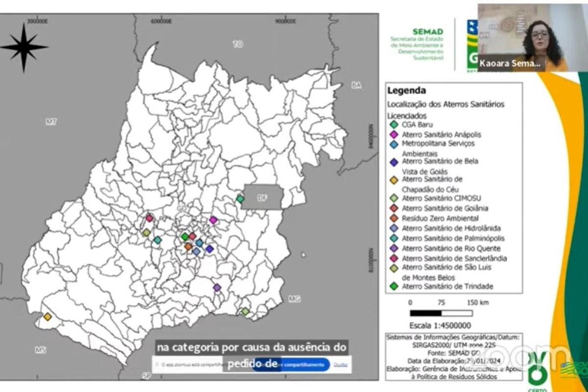
Task: Click the pink Sanclerlândia marker on the map
Action: [149, 218]
